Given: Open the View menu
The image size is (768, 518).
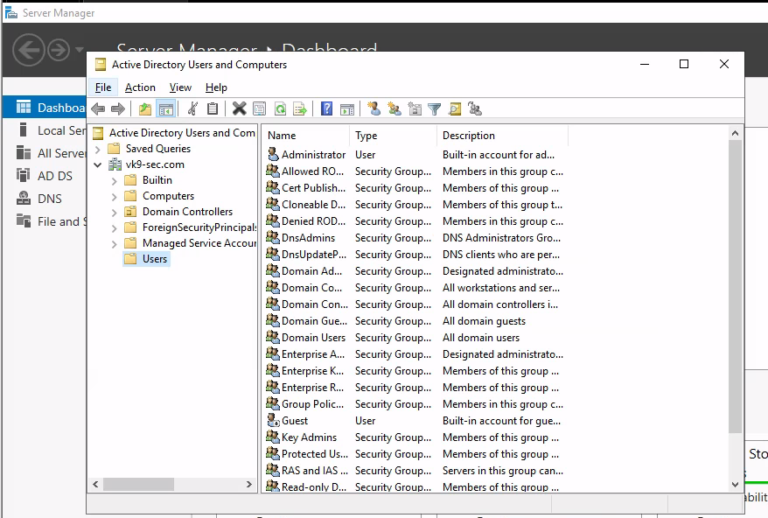Looking at the screenshot, I should coord(180,88).
